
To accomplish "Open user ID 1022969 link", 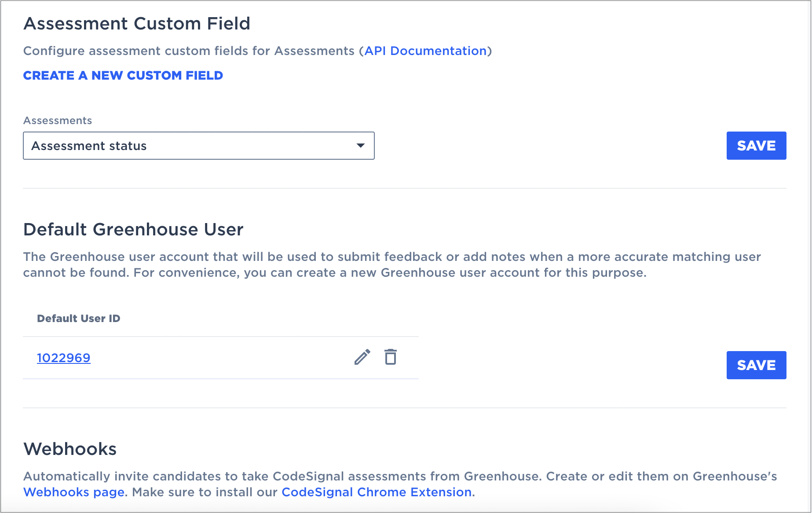I will [64, 358].
